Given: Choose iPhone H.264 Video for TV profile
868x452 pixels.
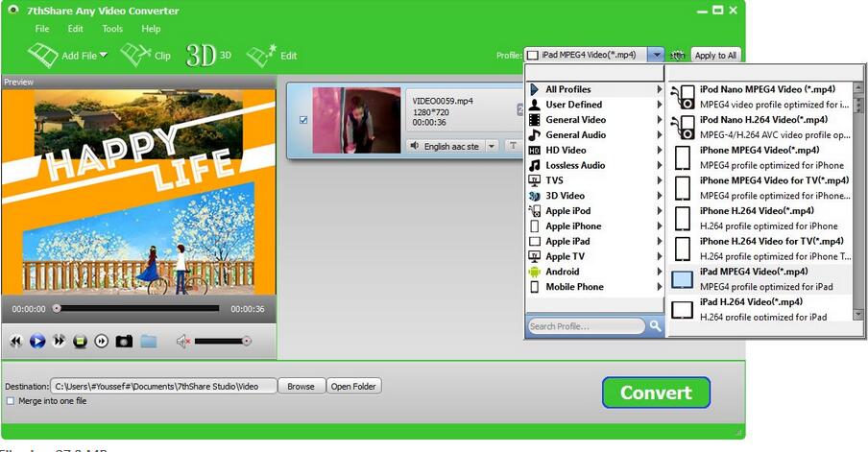Looking at the screenshot, I should click(x=759, y=249).
